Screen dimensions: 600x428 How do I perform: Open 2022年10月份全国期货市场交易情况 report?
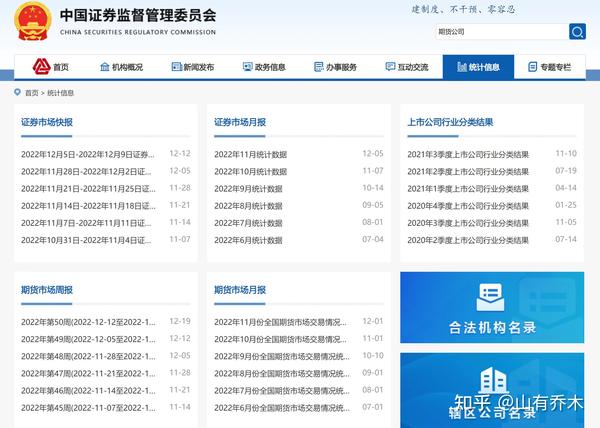(280, 339)
